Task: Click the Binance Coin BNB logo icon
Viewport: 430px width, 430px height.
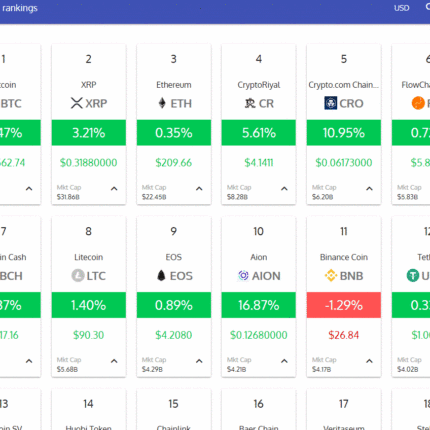Action: pyautogui.click(x=331, y=275)
